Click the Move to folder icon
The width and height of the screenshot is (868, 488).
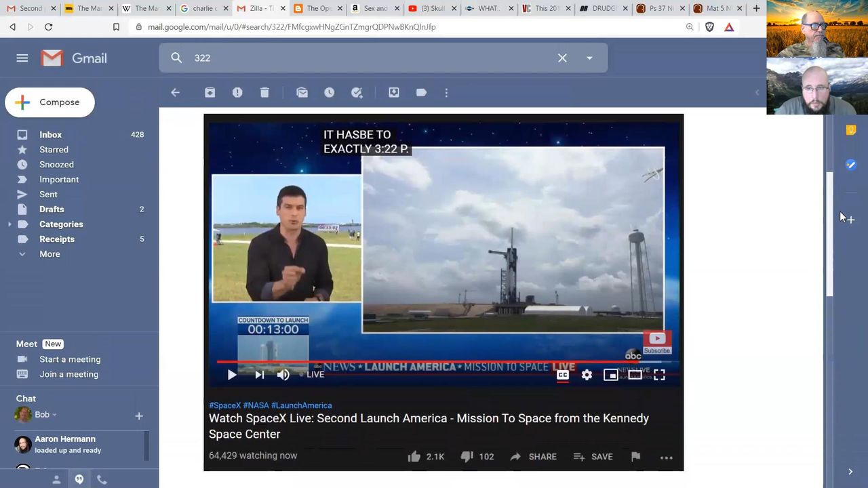pyautogui.click(x=394, y=93)
